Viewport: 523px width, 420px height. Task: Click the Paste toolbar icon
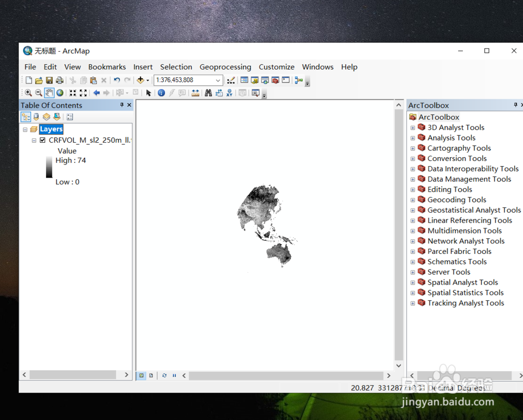[x=94, y=80]
